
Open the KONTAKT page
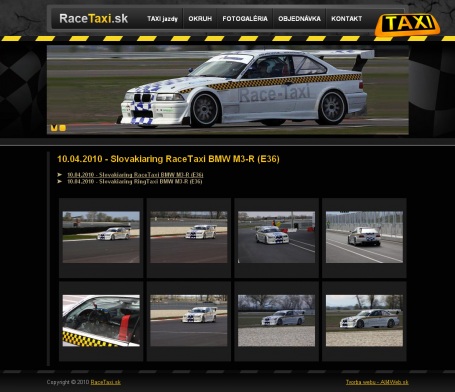coord(347,19)
